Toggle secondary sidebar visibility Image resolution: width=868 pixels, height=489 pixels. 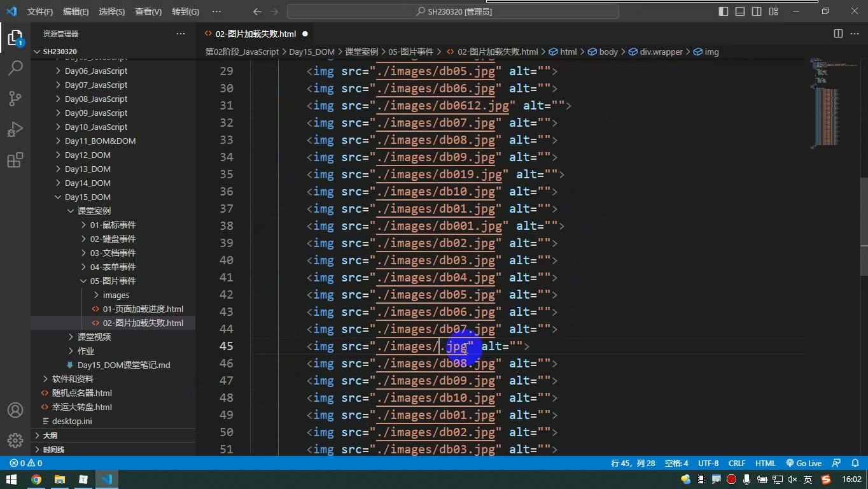click(757, 11)
